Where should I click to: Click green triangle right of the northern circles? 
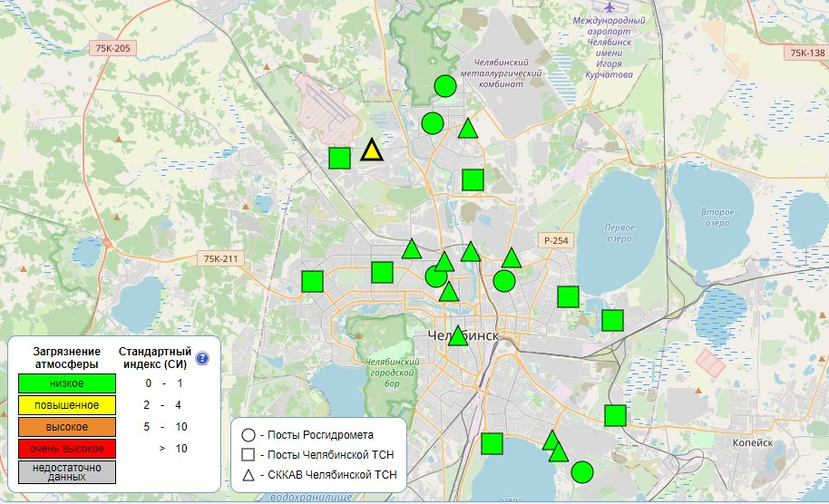point(468,129)
